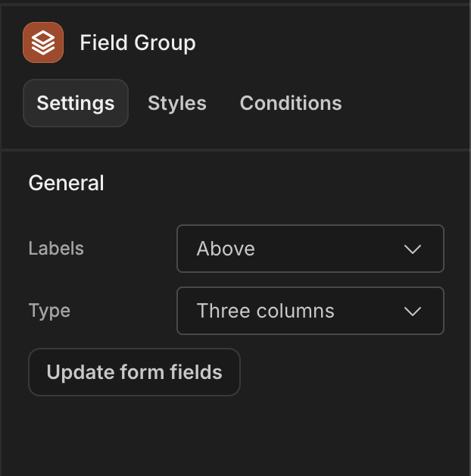Click the Above value in Labels combo box
Viewport: 471px width, 476px height.
[226, 249]
